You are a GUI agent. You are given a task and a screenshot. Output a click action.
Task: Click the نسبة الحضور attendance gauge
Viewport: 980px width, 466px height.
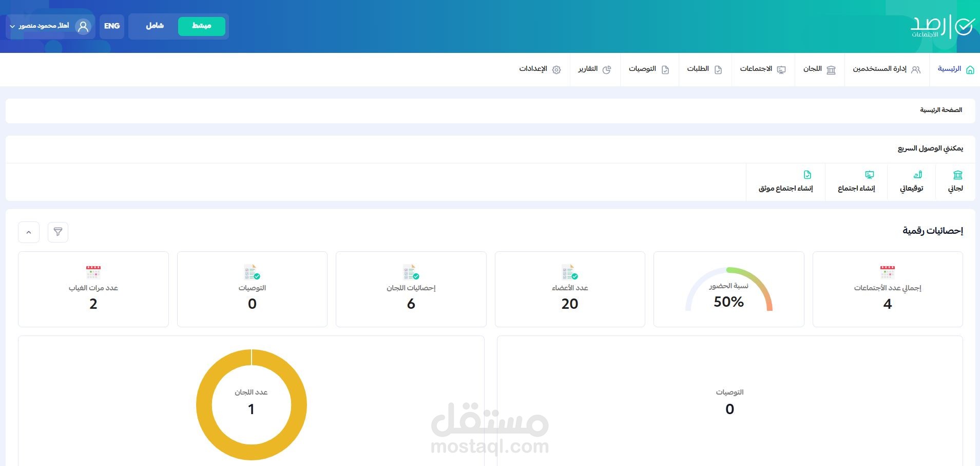click(728, 289)
